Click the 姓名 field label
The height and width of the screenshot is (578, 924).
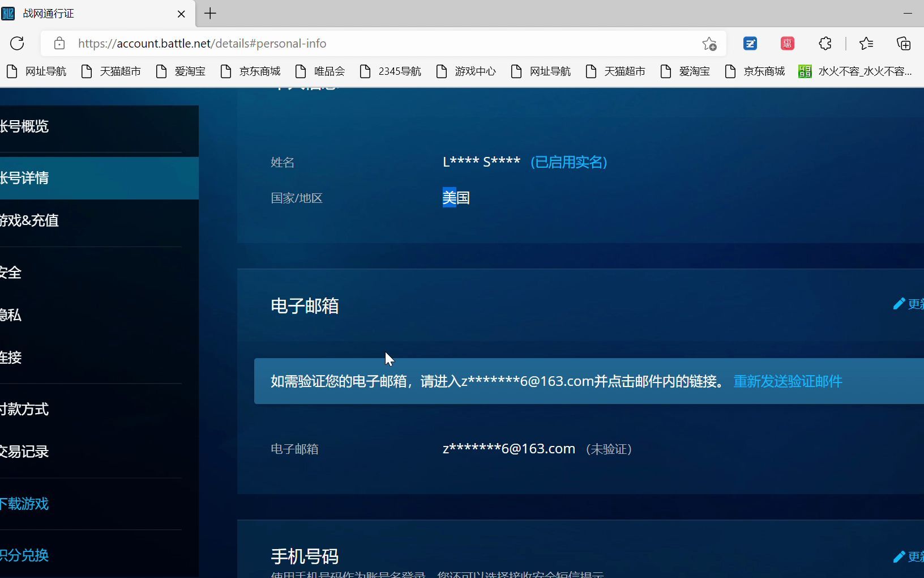(283, 163)
